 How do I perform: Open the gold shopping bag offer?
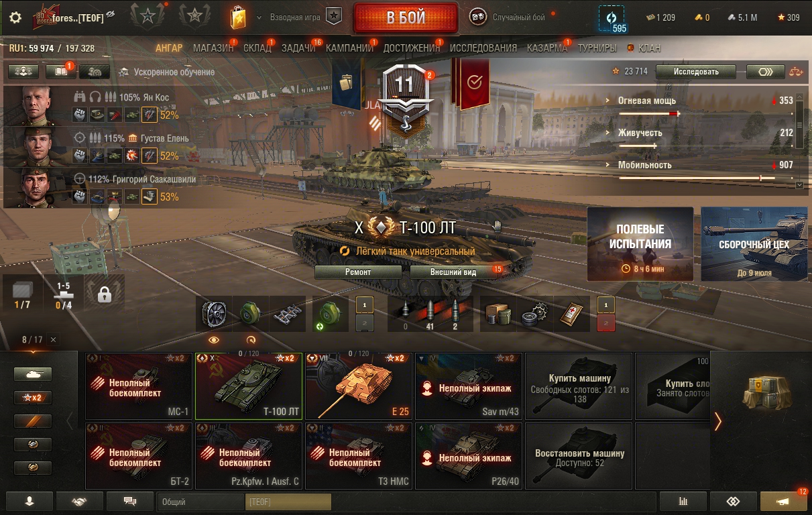238,17
